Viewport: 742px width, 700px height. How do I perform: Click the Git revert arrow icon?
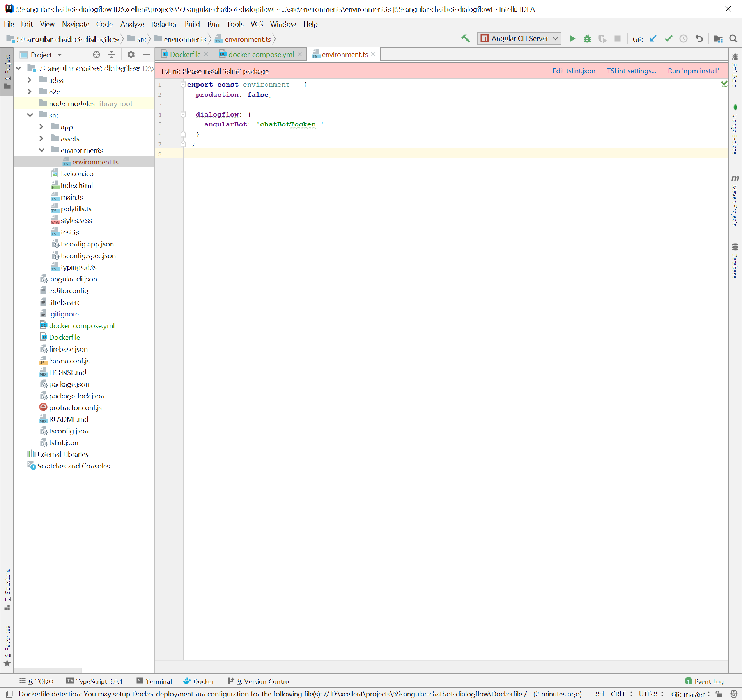tap(699, 39)
